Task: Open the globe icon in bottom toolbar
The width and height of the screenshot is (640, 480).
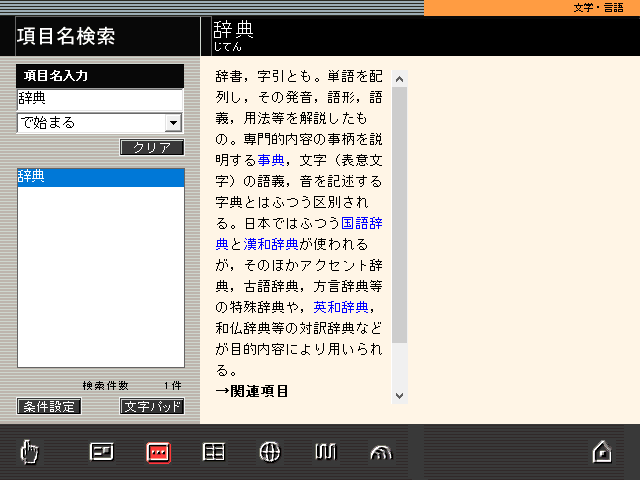Action: pos(270,452)
